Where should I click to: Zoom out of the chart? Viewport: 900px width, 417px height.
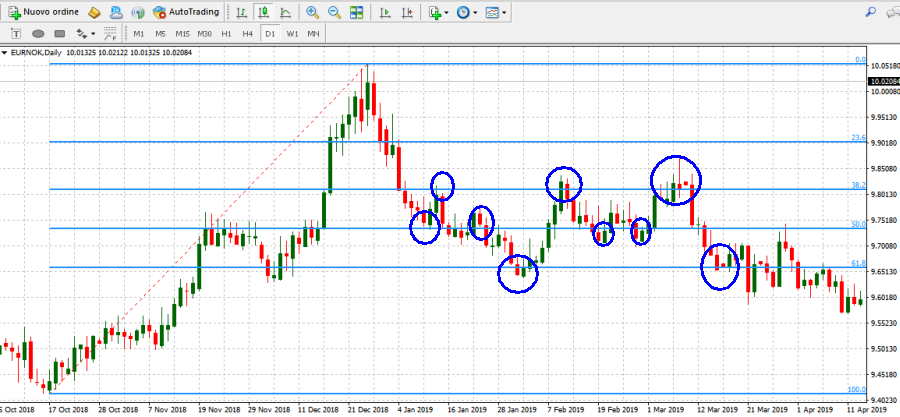pos(334,12)
